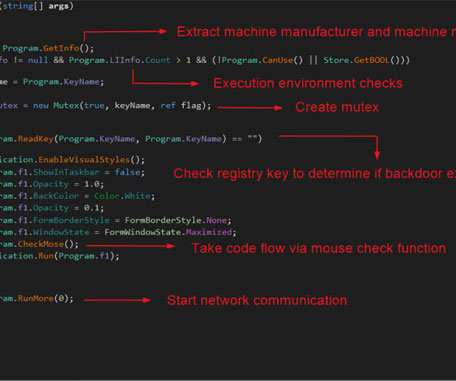Viewport: 456px width, 381px height.
Task: Click the 'false' value after ShowInTaskbar
Action: pos(127,172)
